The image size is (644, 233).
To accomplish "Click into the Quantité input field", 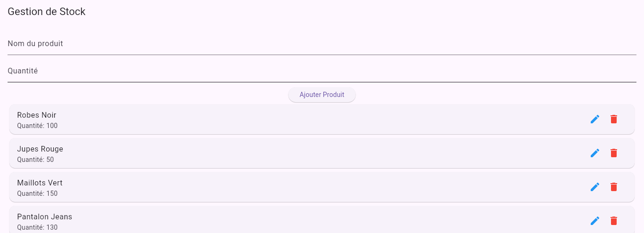I will click(322, 72).
